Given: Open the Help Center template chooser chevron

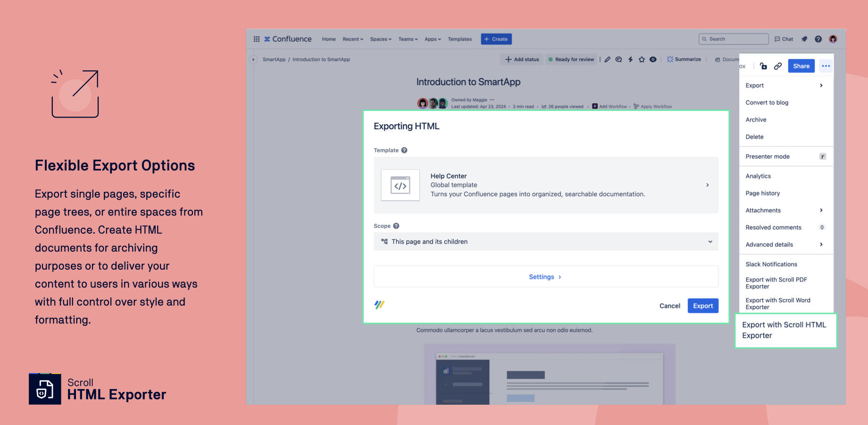Looking at the screenshot, I should pos(707,185).
